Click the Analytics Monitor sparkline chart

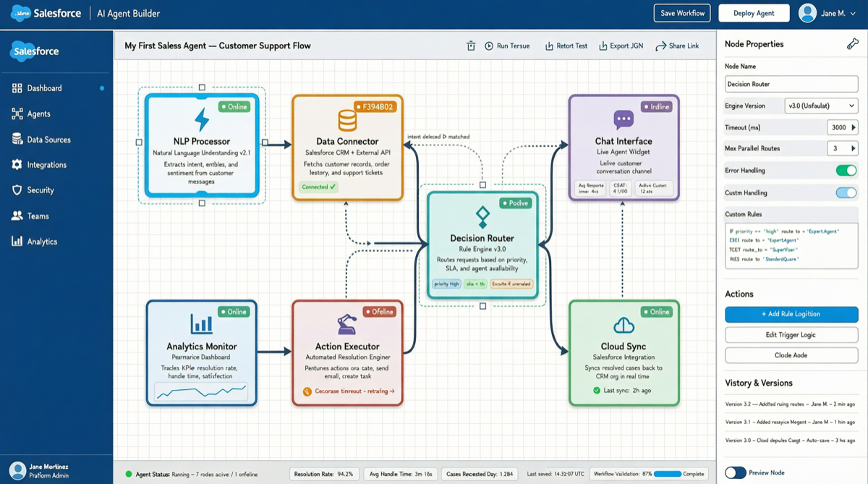tap(201, 392)
